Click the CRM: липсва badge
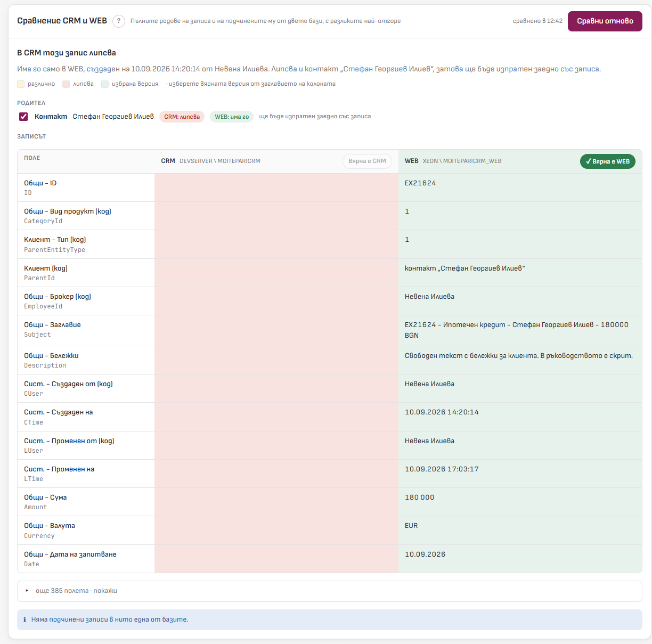Viewport: 652px width, 644px height. (182, 117)
